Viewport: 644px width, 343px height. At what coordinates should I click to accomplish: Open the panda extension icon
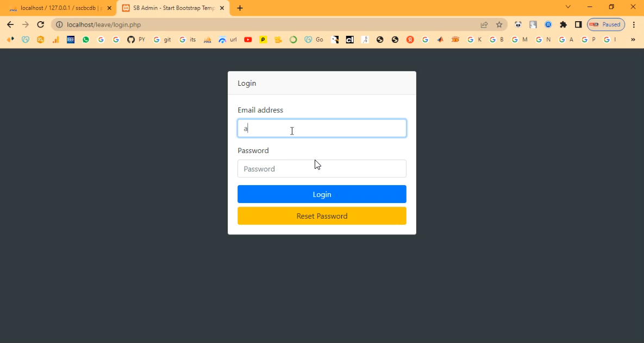[x=518, y=24]
